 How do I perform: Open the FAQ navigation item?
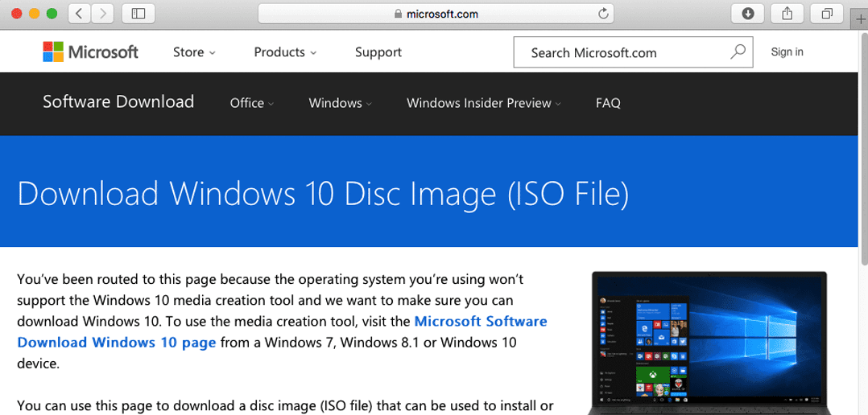[608, 103]
